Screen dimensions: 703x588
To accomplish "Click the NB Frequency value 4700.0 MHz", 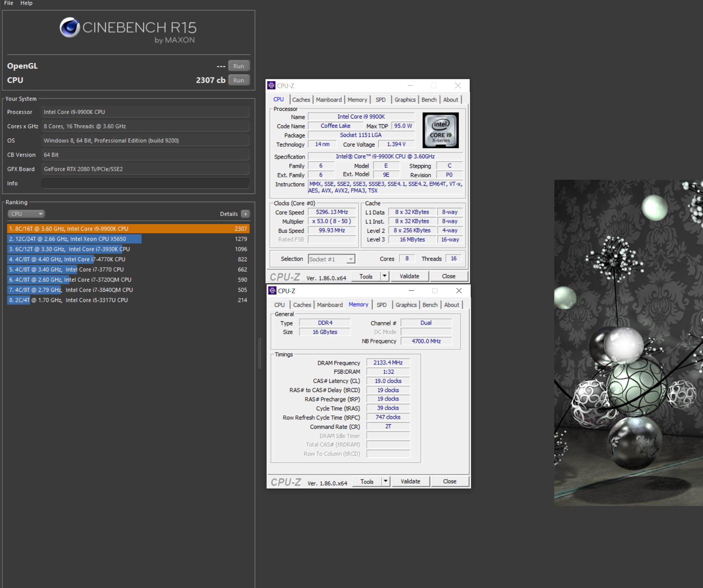I will tap(426, 341).
